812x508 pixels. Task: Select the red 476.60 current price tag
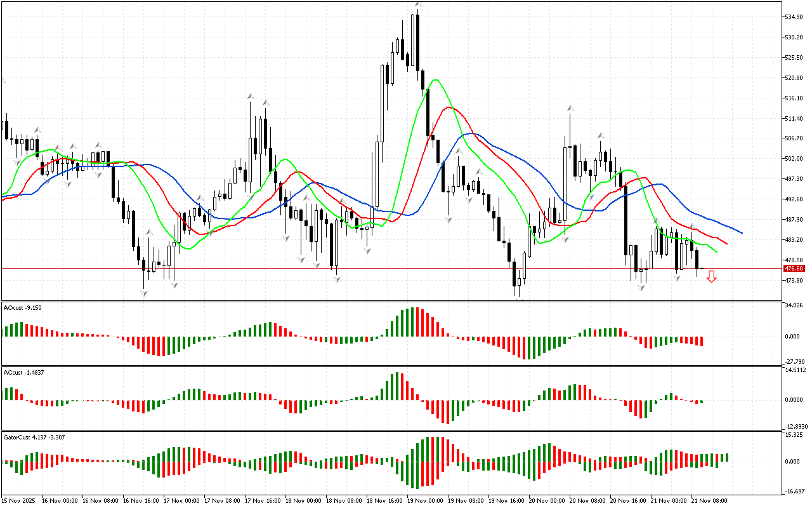pyautogui.click(x=794, y=269)
